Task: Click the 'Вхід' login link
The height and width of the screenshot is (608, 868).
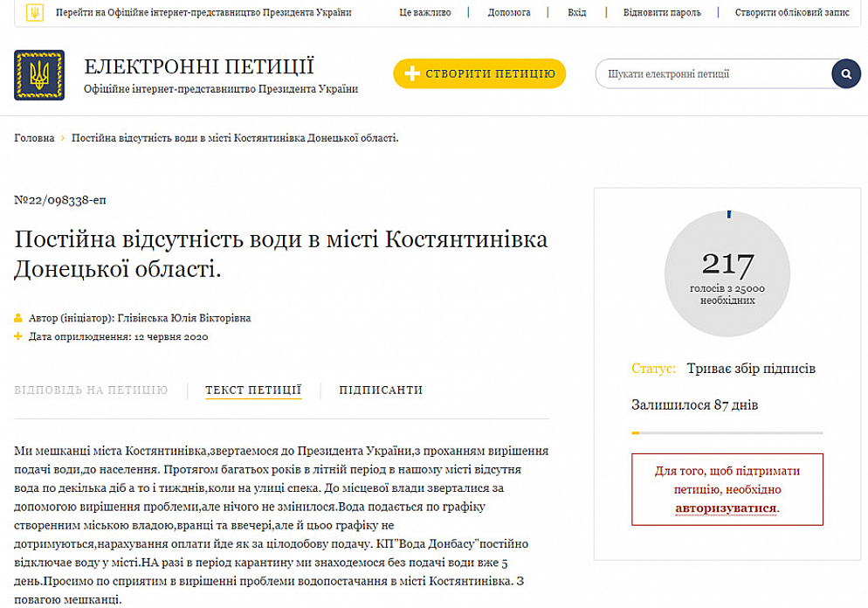Action: pyautogui.click(x=576, y=13)
